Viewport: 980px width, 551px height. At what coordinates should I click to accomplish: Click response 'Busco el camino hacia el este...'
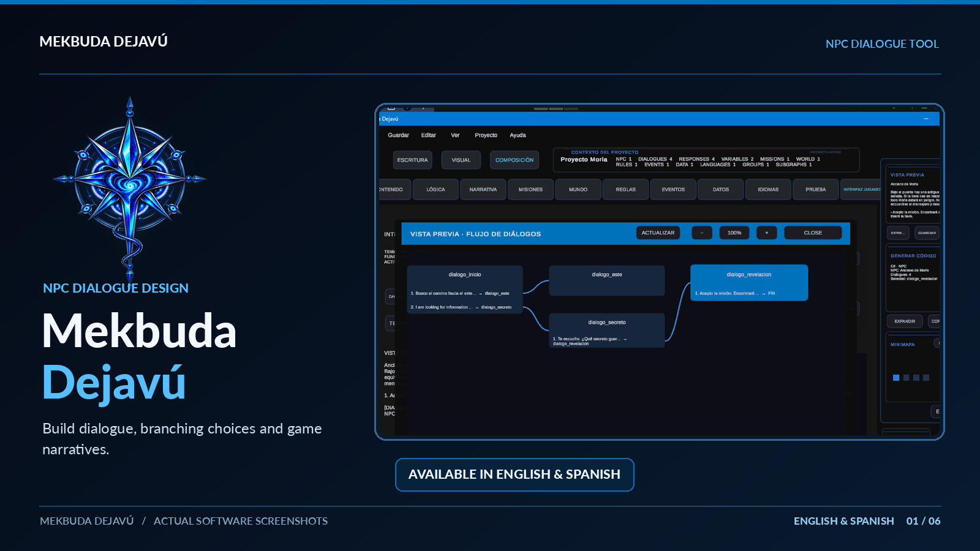(x=460, y=293)
